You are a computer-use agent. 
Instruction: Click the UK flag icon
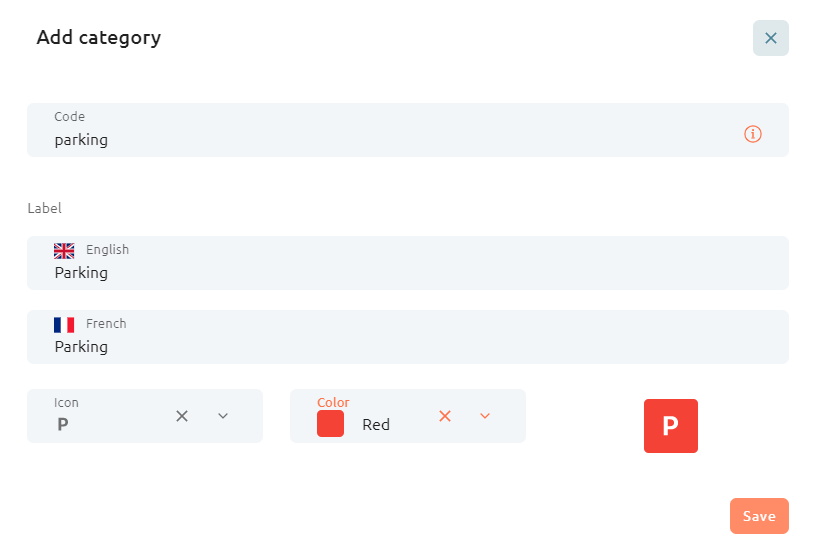[x=64, y=251]
